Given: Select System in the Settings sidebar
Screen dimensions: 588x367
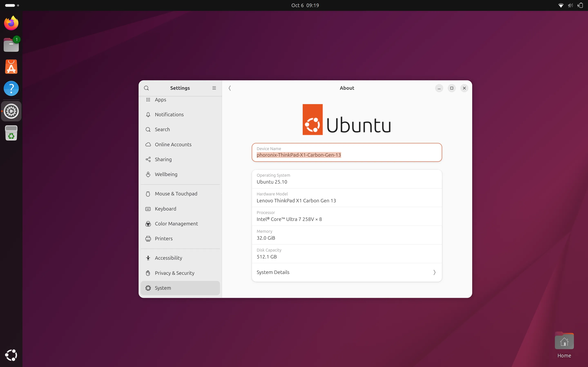Looking at the screenshot, I should [163, 288].
